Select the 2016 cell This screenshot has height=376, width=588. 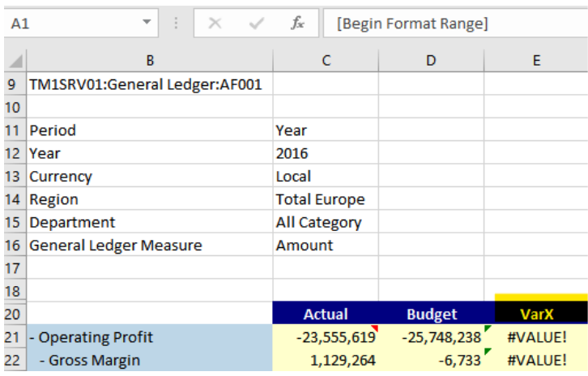(326, 153)
